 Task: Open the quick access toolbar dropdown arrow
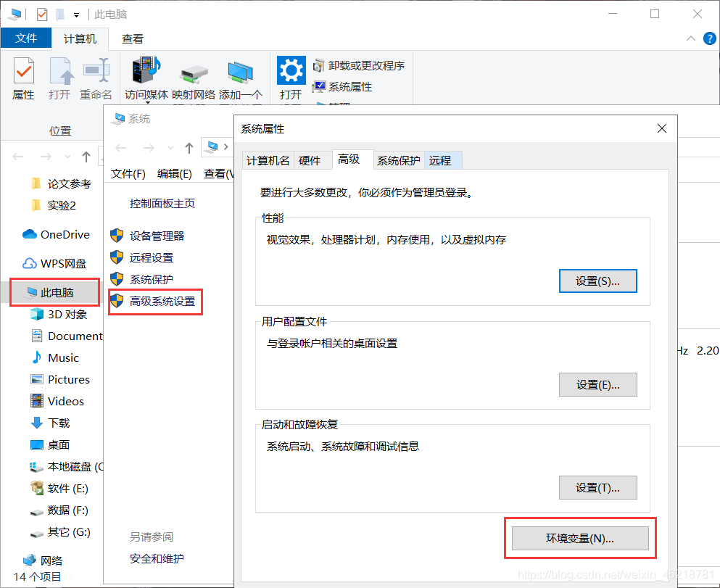point(77,15)
